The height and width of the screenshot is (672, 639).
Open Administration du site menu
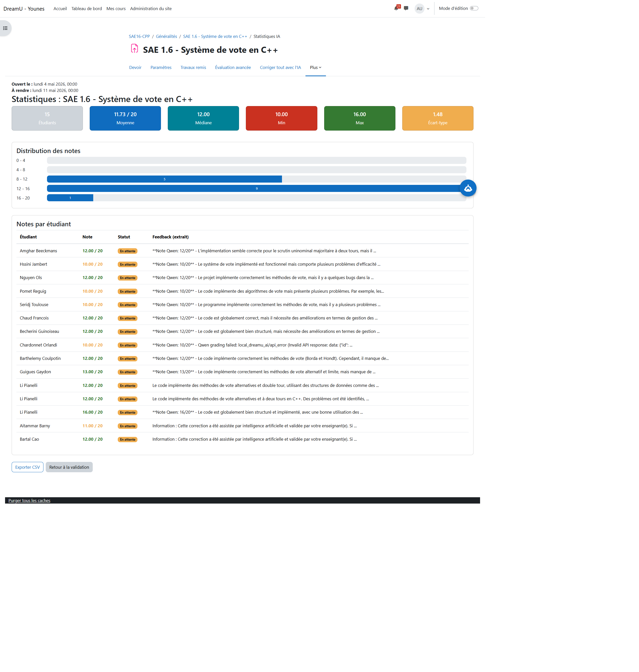[x=151, y=9]
